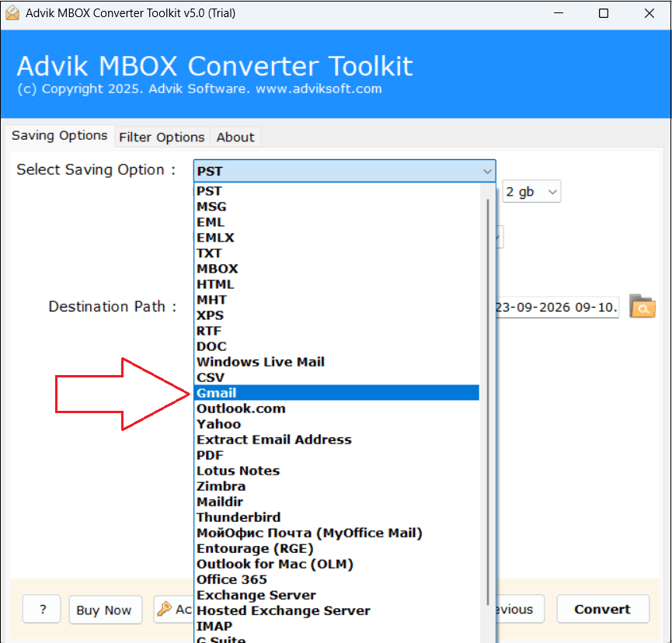Choose DOC saving option
The height and width of the screenshot is (643, 672).
pyautogui.click(x=336, y=346)
